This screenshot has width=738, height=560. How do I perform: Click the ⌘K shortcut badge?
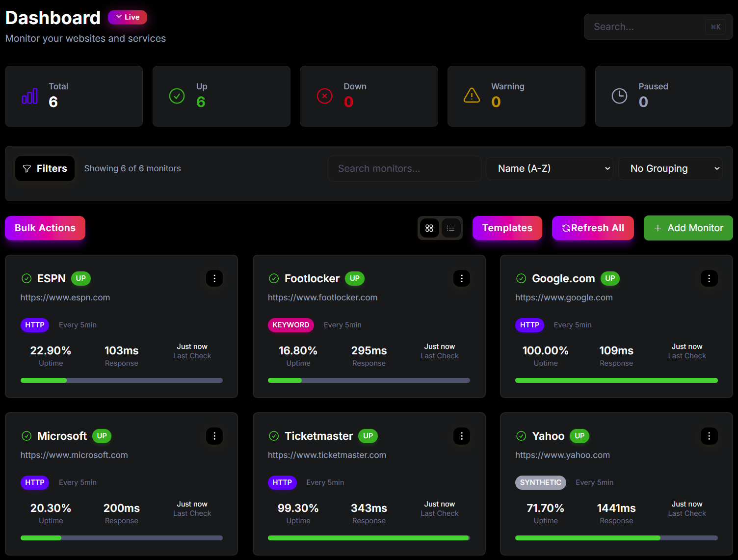715,27
